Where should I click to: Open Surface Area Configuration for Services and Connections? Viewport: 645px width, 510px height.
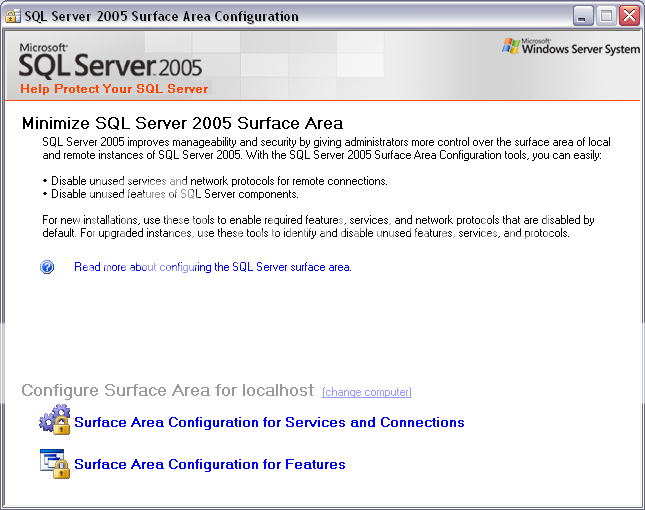(x=269, y=422)
